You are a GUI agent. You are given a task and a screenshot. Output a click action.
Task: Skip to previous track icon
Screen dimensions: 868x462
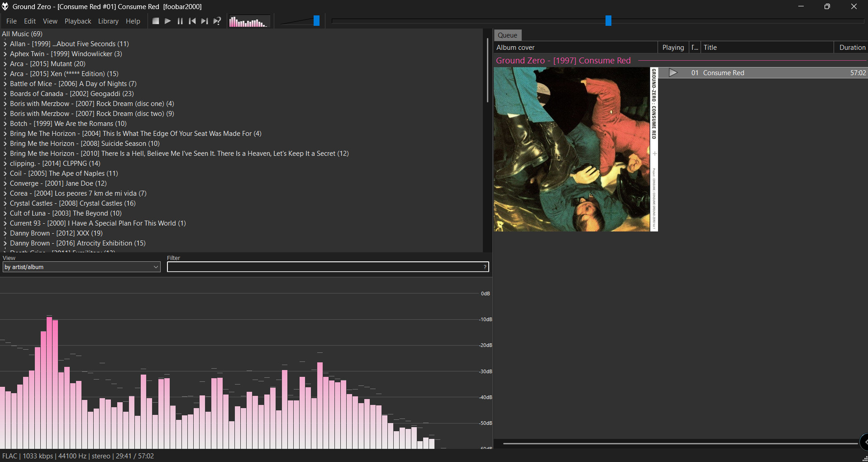pos(192,21)
